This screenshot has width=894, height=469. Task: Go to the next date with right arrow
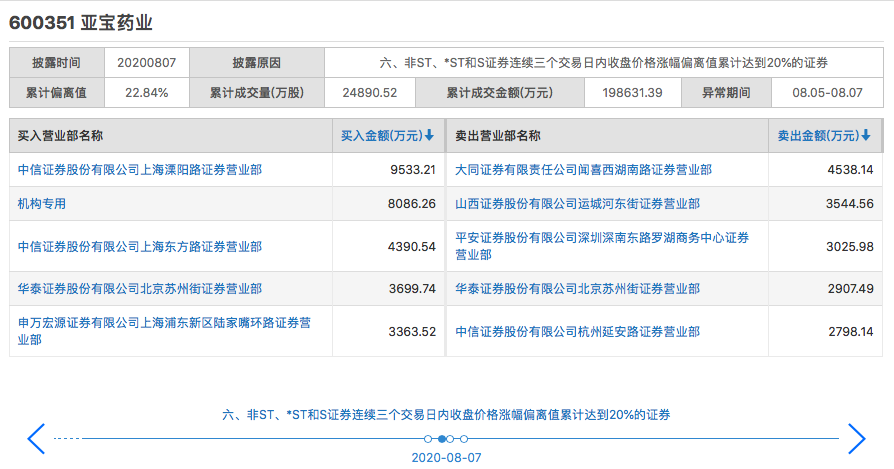(x=856, y=438)
